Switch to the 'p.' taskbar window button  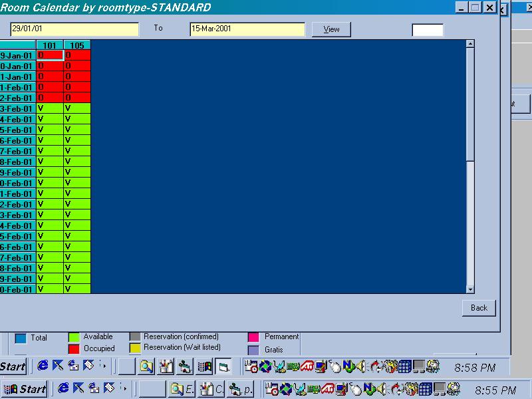[x=241, y=389]
